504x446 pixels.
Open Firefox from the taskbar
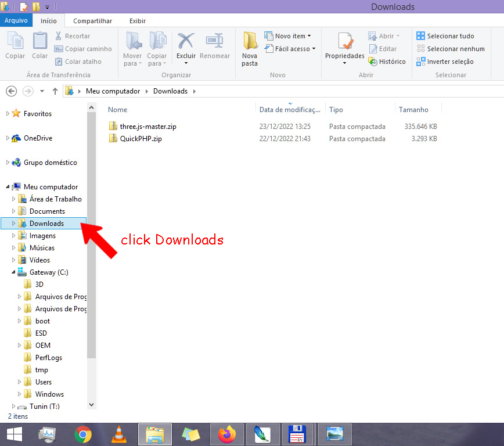pyautogui.click(x=228, y=434)
